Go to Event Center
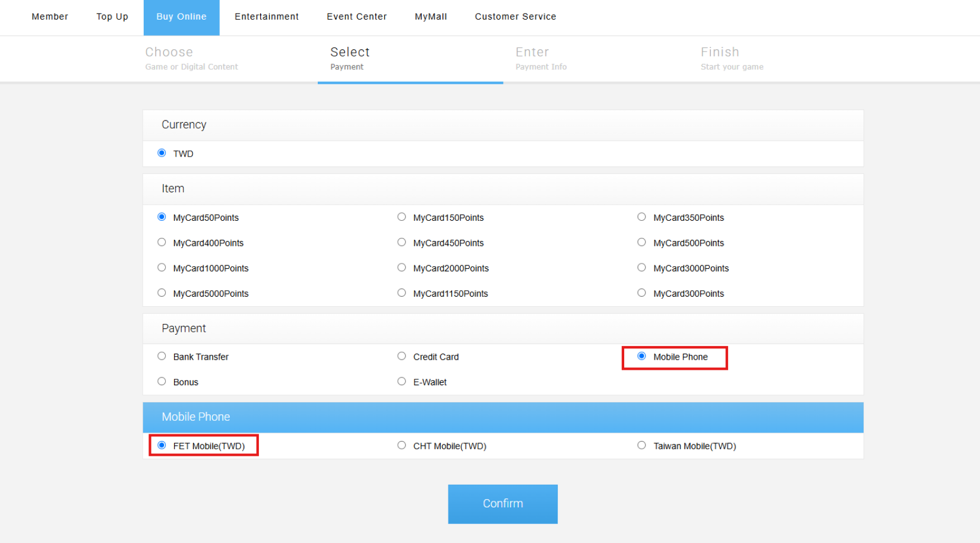This screenshot has width=980, height=543. point(356,17)
